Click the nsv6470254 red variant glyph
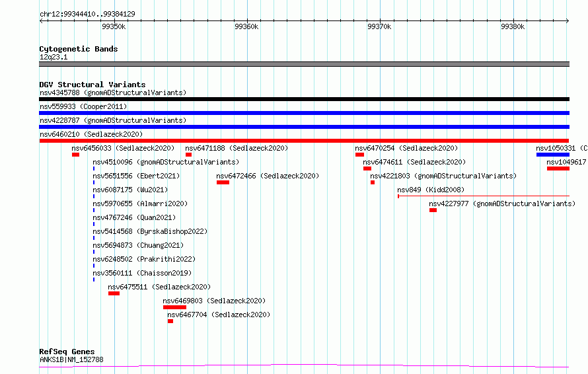 click(359, 155)
